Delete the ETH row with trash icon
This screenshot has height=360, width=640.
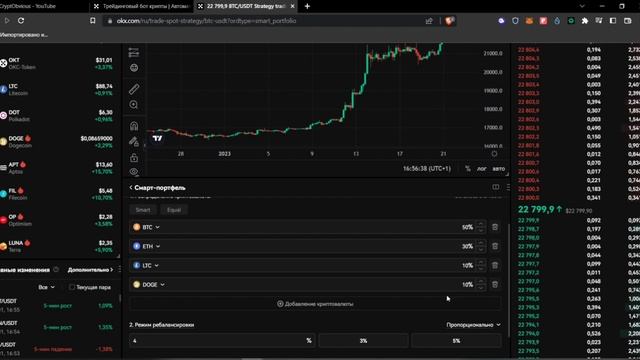(495, 246)
